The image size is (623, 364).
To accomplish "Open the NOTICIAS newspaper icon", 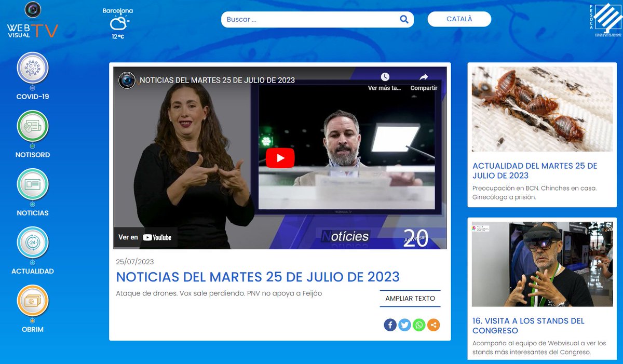I will pos(33,184).
